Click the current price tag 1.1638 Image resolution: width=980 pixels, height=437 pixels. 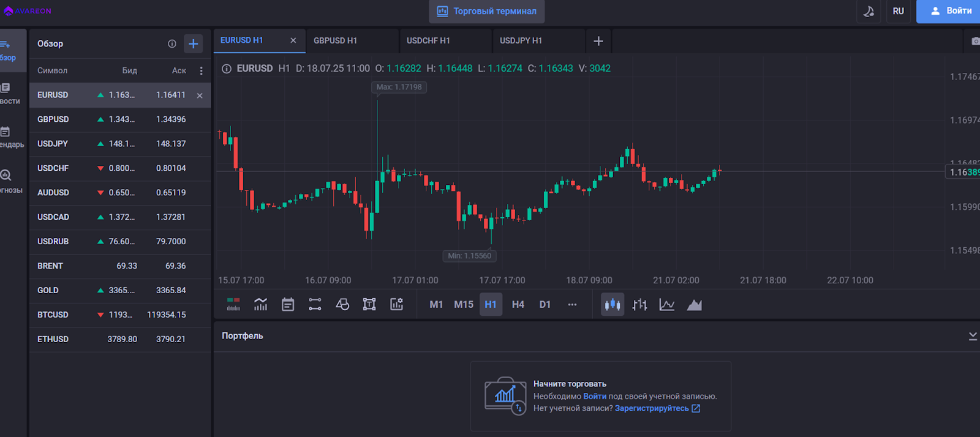click(x=963, y=173)
